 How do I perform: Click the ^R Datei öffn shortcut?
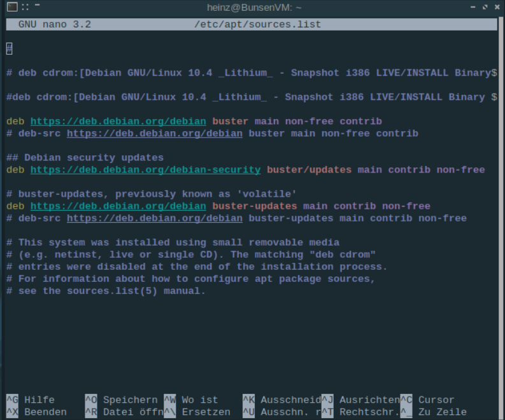[124, 412]
